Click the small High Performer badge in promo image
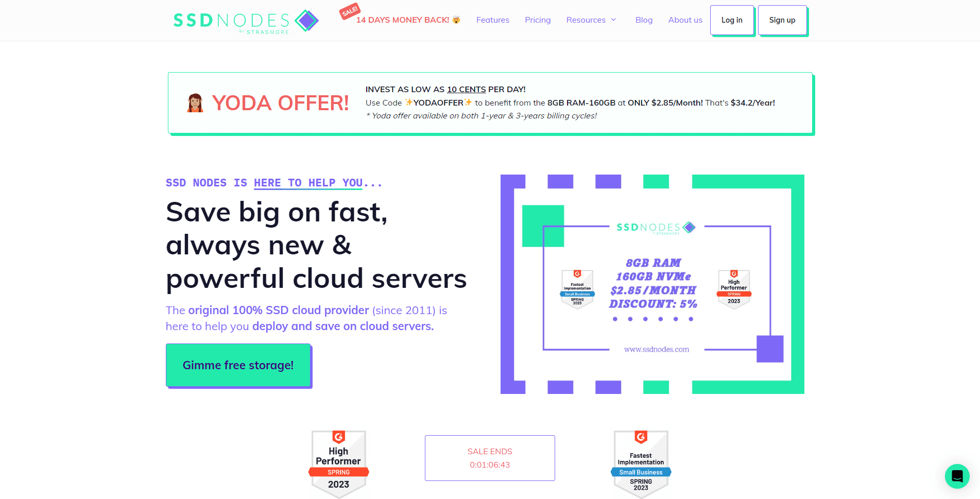The image size is (980, 499). [x=734, y=289]
